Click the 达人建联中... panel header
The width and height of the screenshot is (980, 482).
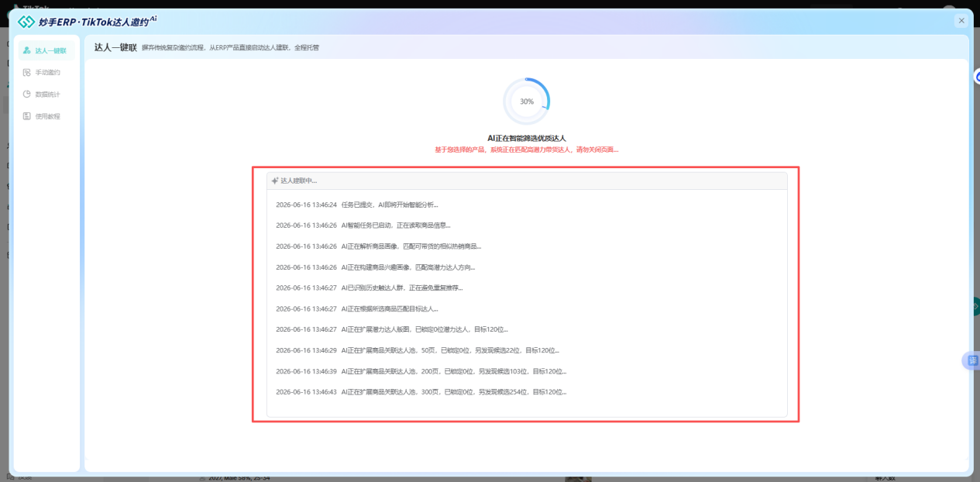point(527,181)
